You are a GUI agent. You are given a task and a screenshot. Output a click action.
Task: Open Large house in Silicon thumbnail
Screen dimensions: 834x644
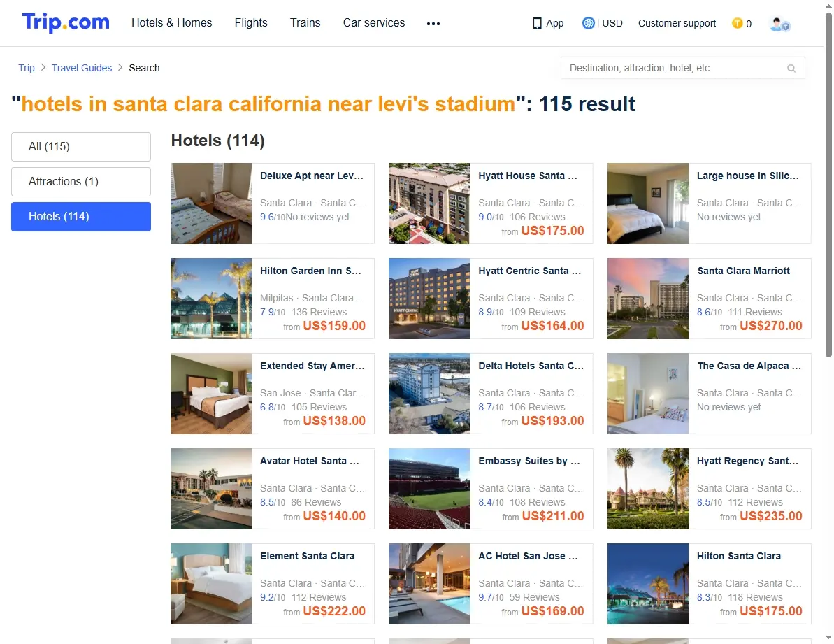click(x=648, y=203)
